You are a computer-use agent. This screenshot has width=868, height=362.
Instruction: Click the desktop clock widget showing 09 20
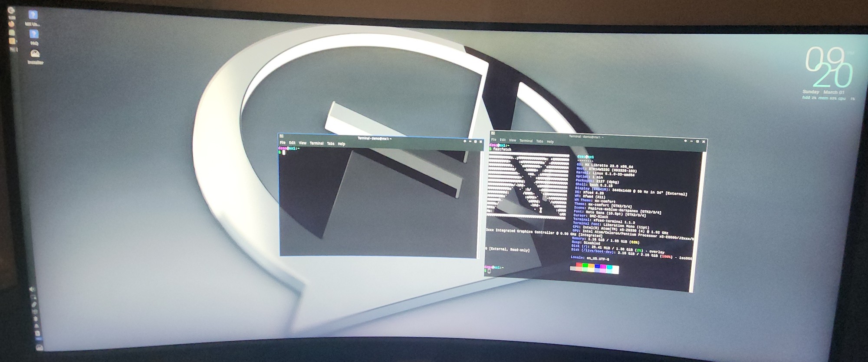tap(828, 67)
